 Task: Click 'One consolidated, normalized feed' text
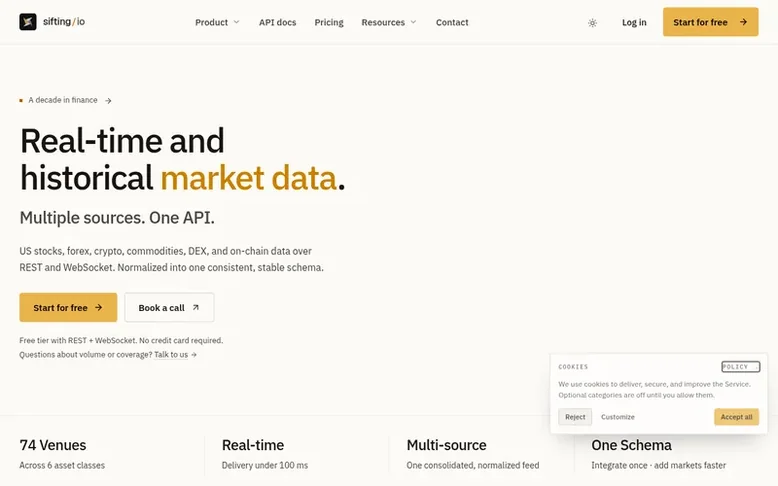tap(473, 466)
